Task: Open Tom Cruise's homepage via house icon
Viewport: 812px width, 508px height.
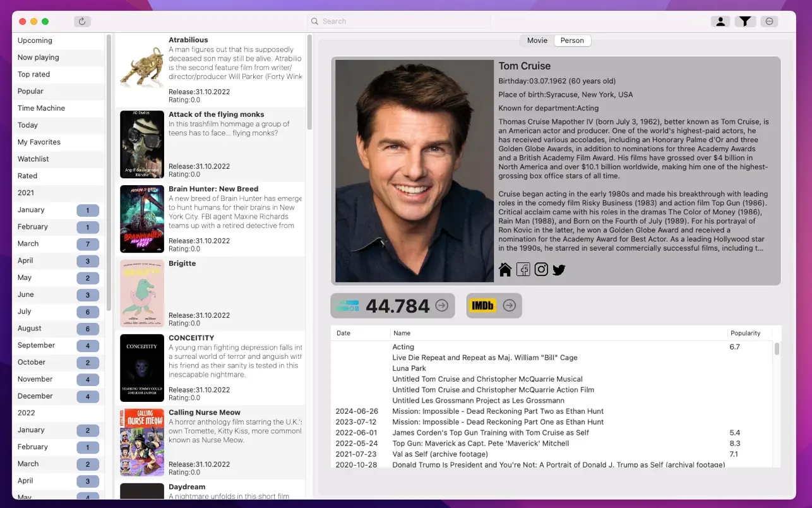Action: pyautogui.click(x=505, y=270)
